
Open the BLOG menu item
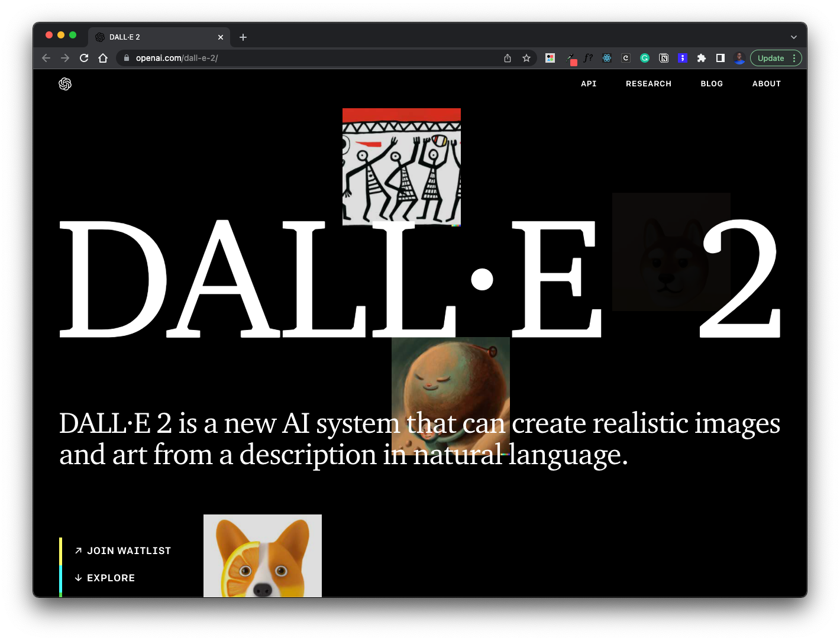click(x=712, y=84)
